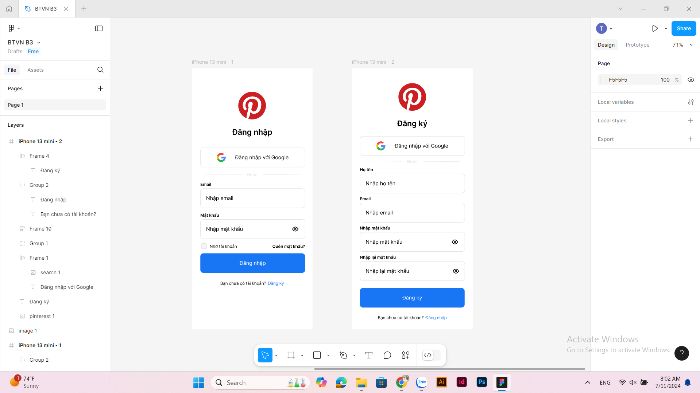700x393 pixels.
Task: Open the avatar account dropdown arrow
Action: click(x=611, y=28)
